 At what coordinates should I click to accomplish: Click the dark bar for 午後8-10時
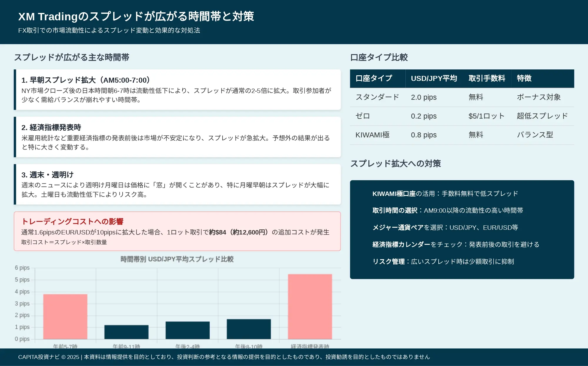click(x=249, y=329)
